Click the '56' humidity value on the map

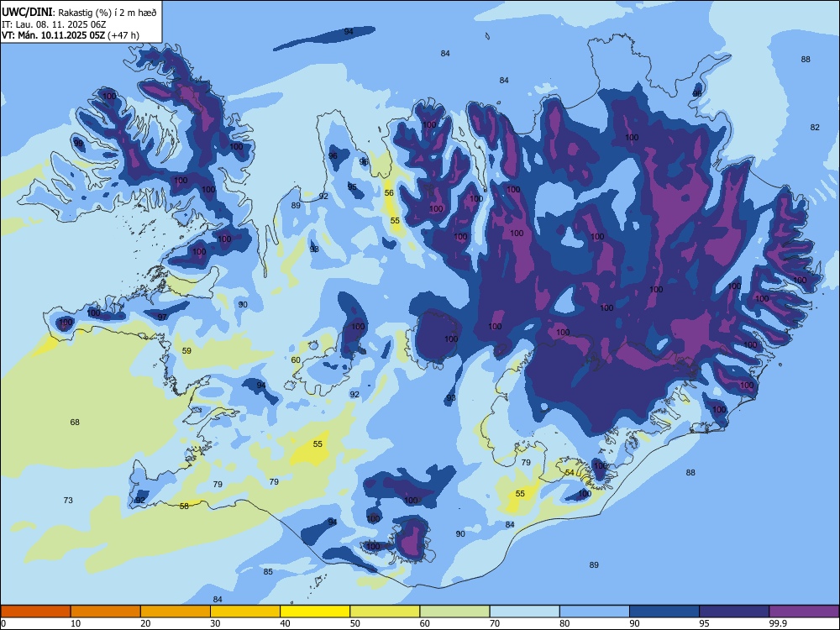[x=389, y=193]
